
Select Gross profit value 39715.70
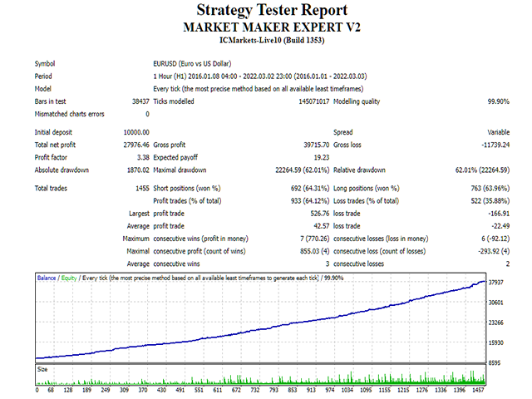(316, 145)
